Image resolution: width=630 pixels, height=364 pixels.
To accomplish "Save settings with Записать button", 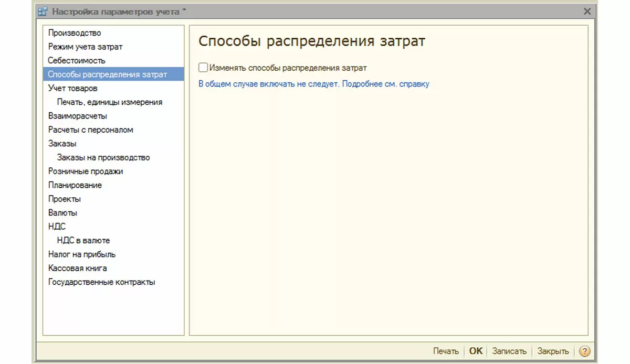I will pyautogui.click(x=509, y=351).
